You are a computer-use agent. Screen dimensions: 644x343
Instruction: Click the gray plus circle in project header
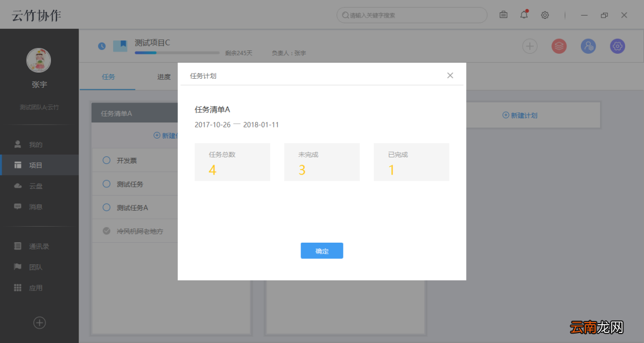click(530, 46)
